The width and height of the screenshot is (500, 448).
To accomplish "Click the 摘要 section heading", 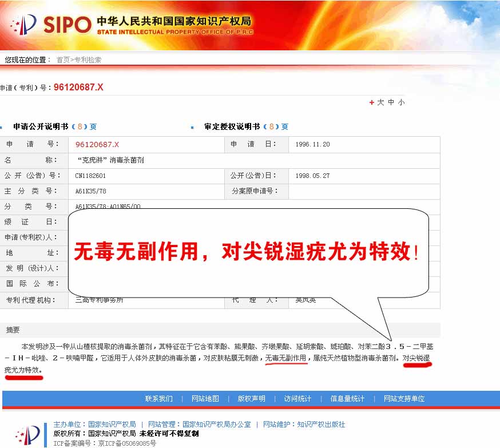I will 13,330.
